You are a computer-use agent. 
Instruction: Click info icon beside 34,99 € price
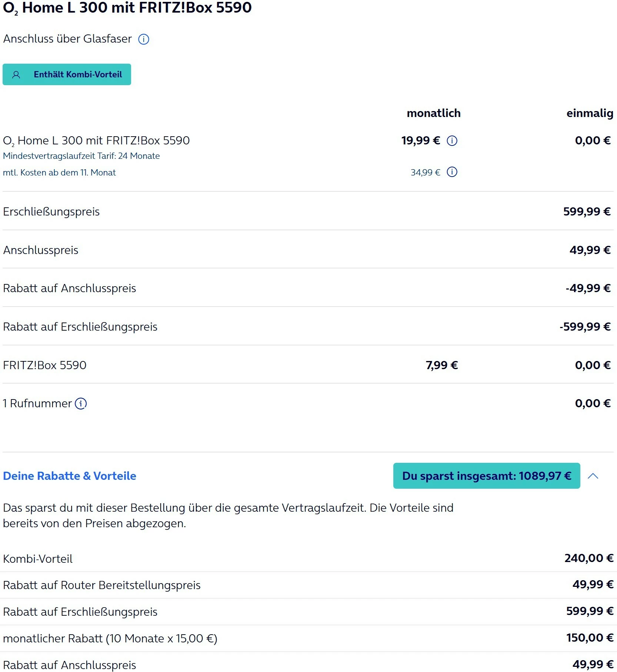(452, 172)
